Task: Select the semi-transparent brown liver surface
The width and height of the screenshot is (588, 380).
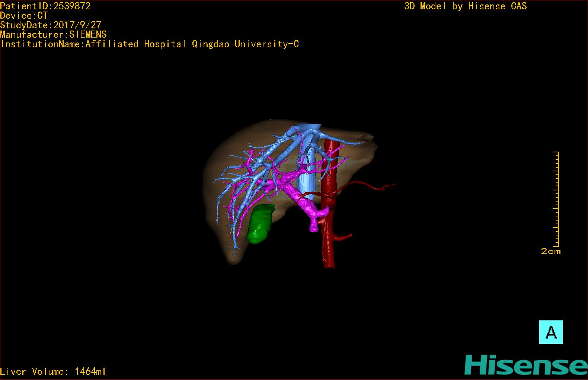Action: 223,160
